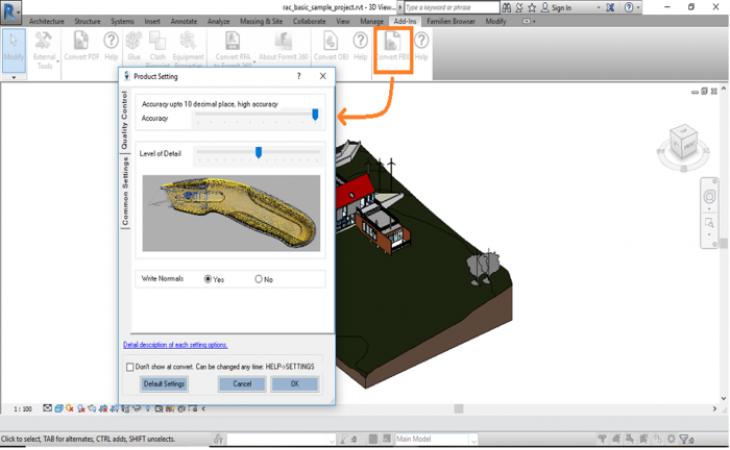Image resolution: width=730 pixels, height=450 pixels.
Task: Toggle the ribbon minimize button after Modify tab
Action: 526,21
